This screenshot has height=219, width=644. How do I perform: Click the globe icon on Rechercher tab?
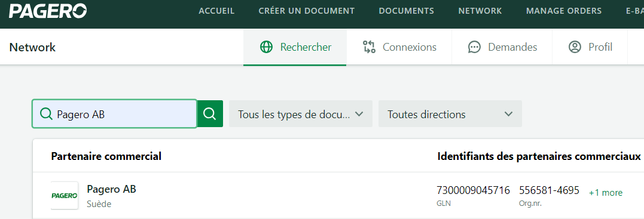point(266,47)
